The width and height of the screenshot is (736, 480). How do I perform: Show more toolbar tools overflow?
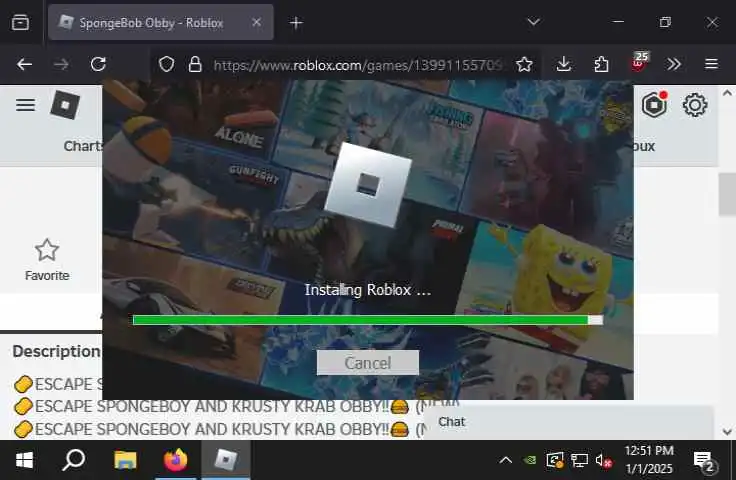point(674,64)
